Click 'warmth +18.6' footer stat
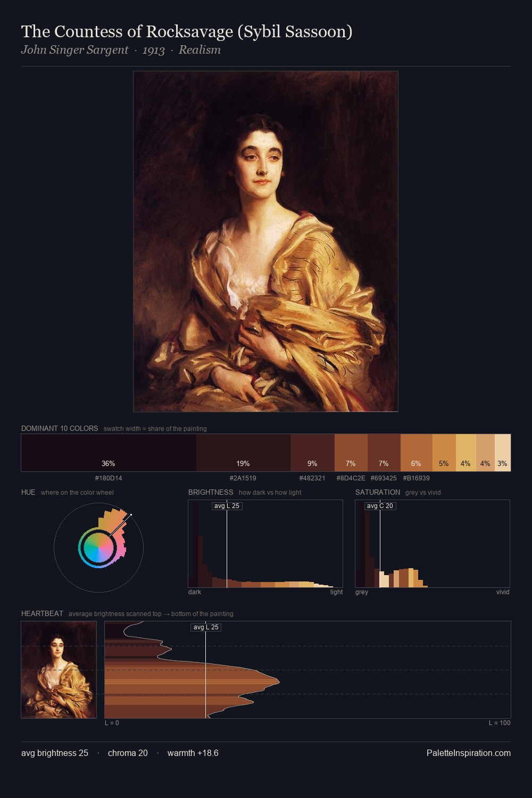 coord(193,753)
